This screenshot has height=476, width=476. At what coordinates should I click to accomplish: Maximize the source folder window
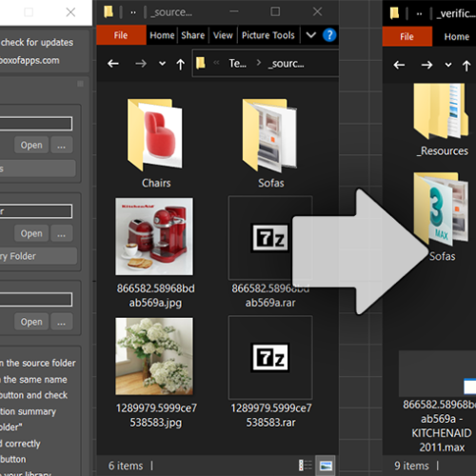tap(275, 11)
